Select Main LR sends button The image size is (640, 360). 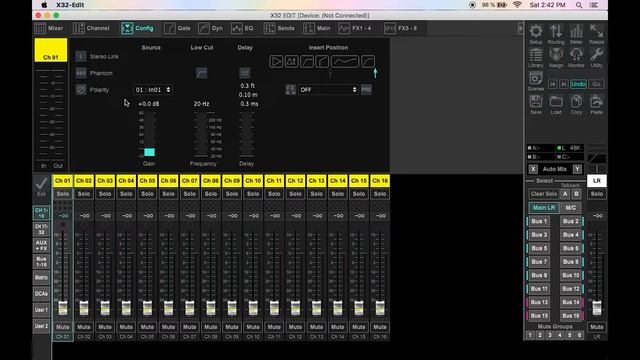(544, 208)
